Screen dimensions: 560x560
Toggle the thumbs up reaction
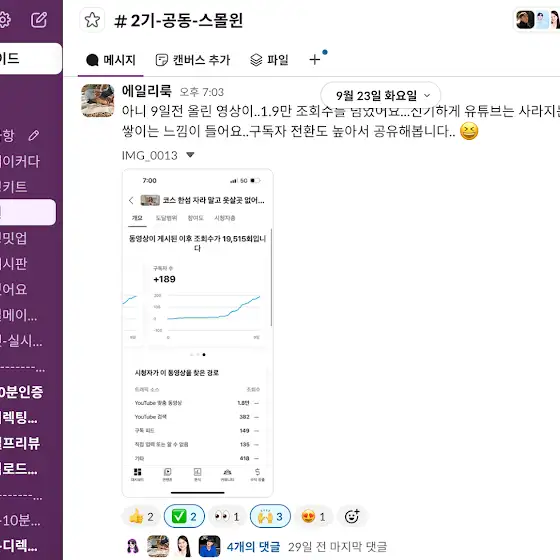pyautogui.click(x=141, y=516)
